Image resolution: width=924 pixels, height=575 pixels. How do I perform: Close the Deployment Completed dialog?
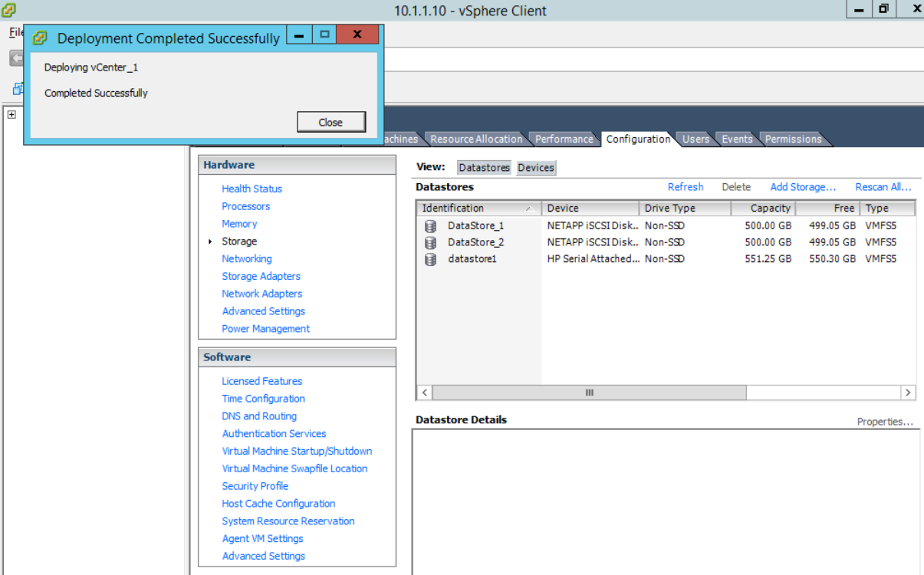pos(330,121)
